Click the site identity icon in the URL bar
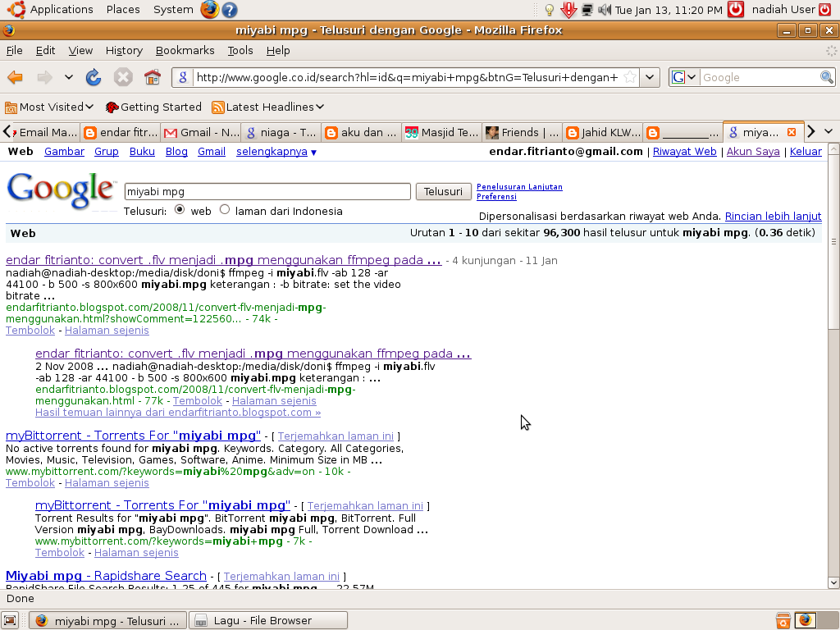Image resolution: width=840 pixels, height=630 pixels. pos(183,77)
